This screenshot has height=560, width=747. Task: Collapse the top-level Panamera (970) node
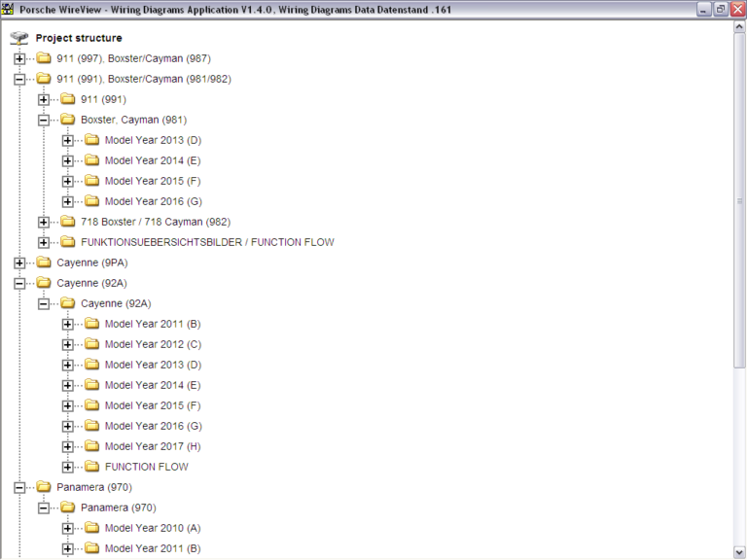click(19, 487)
